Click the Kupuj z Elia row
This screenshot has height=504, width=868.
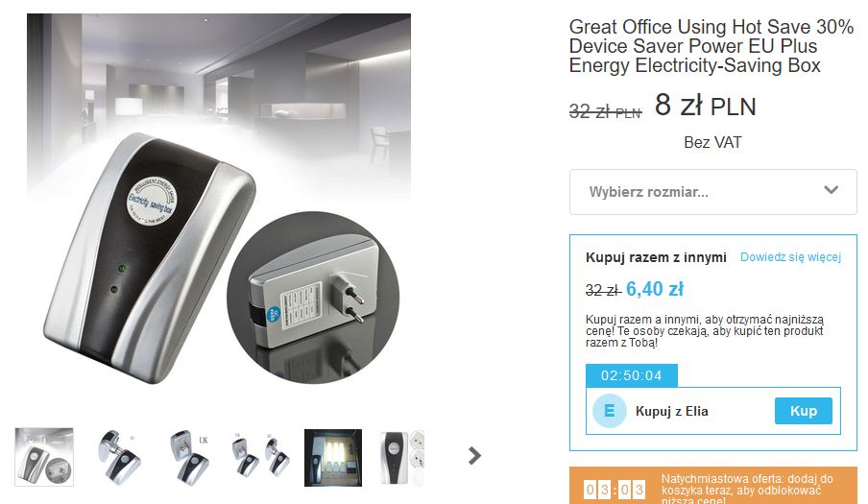tap(713, 411)
